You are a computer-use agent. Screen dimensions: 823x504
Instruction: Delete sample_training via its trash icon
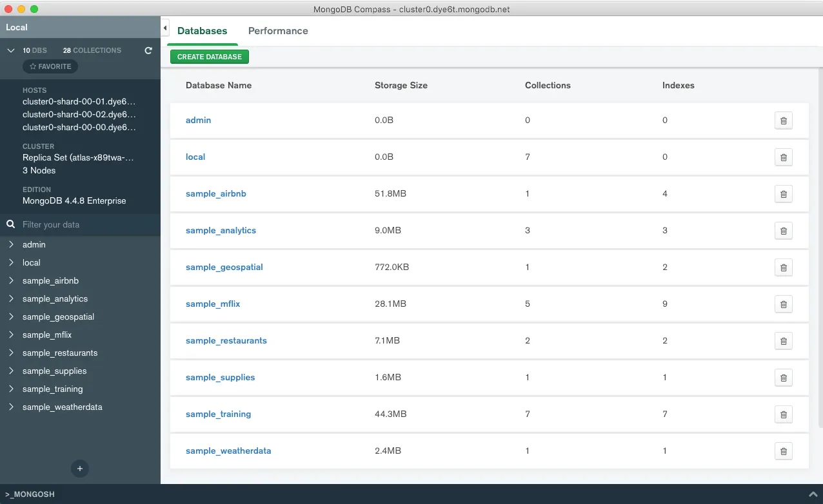pos(783,414)
